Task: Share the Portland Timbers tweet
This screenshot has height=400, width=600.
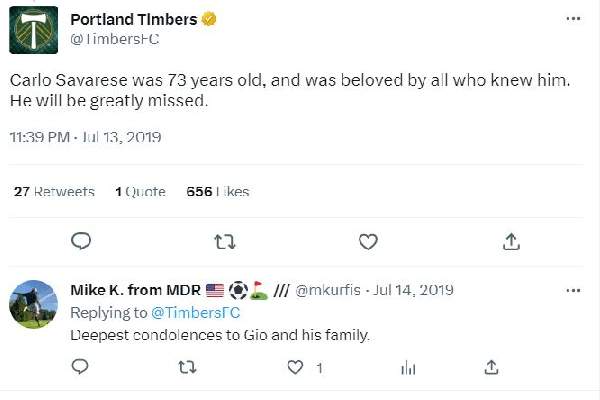Action: [510, 241]
